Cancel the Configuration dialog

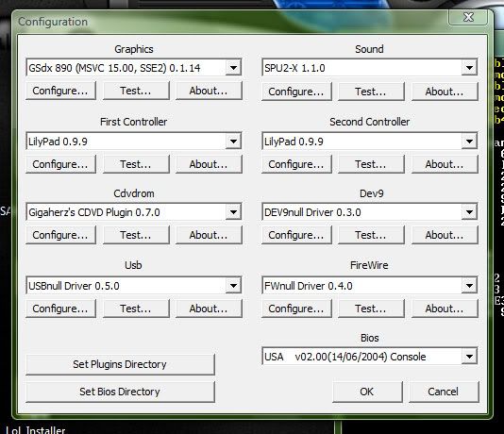[444, 392]
